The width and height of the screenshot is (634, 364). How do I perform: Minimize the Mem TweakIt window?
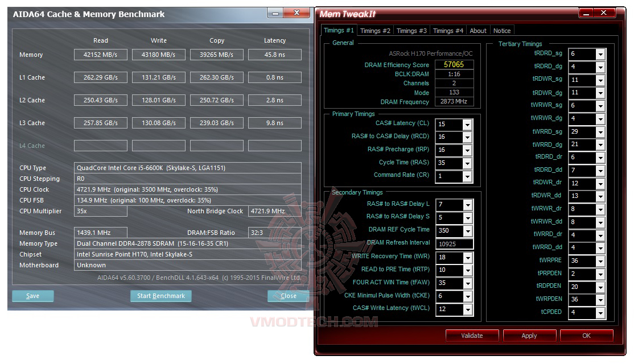[586, 13]
